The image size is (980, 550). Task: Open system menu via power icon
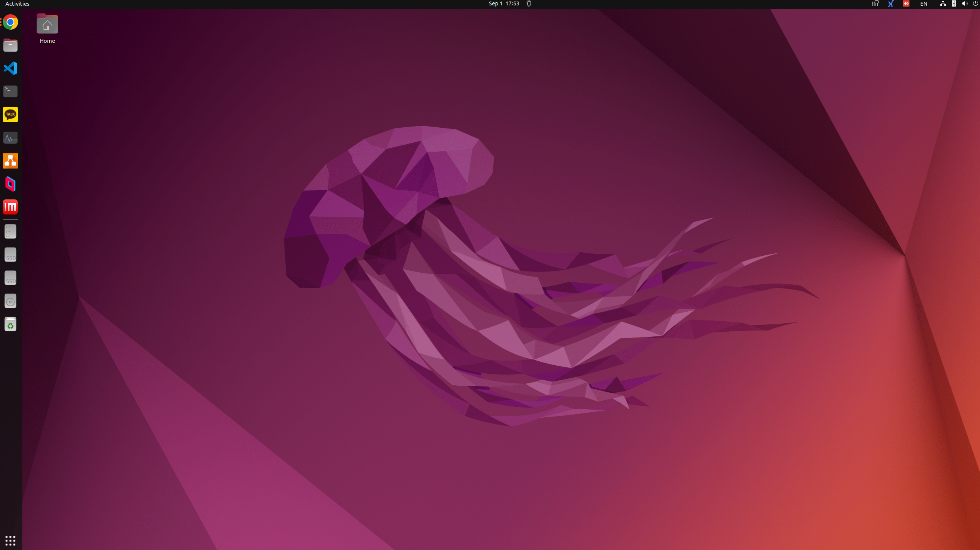point(975,4)
